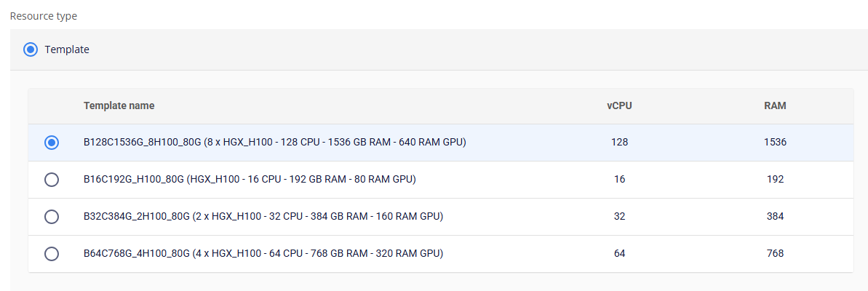Screen dimensions: 868x291
Task: Click the Template label text
Action: click(67, 49)
